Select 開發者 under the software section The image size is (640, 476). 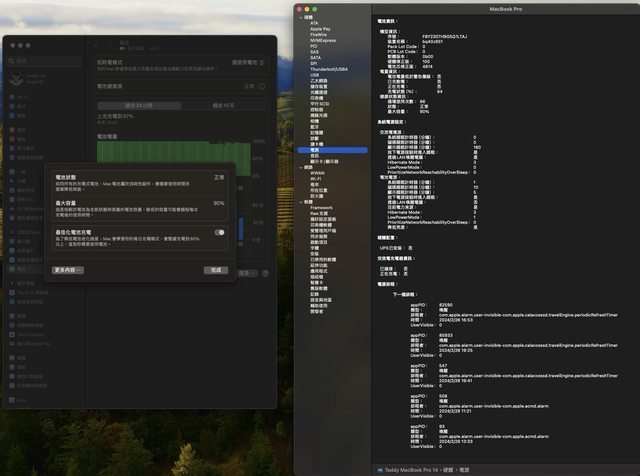pyautogui.click(x=316, y=311)
